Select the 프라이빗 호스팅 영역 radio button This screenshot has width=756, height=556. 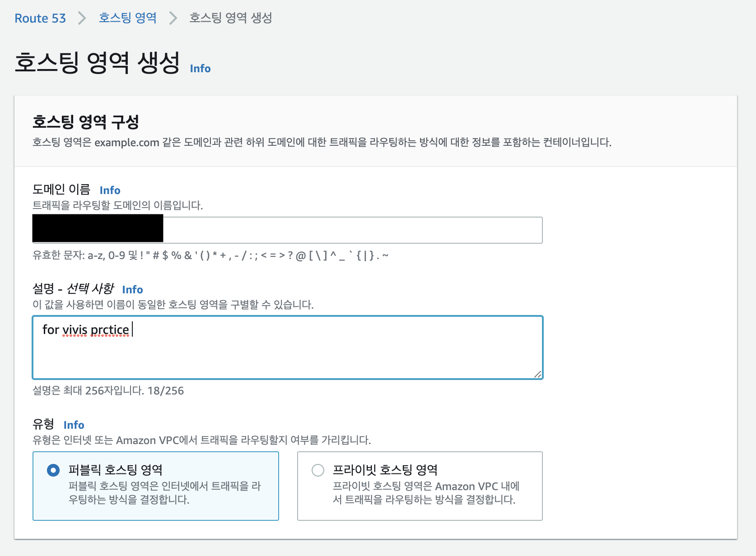[318, 470]
